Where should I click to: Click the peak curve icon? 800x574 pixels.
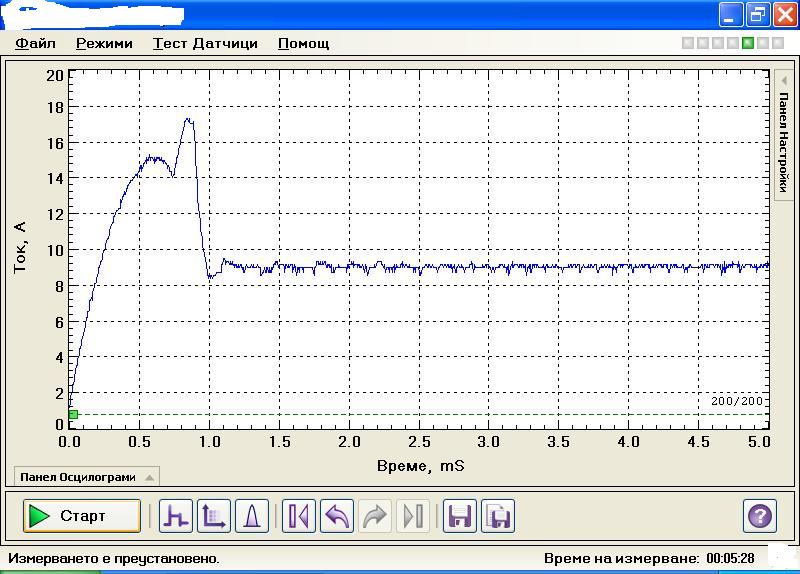[x=252, y=516]
